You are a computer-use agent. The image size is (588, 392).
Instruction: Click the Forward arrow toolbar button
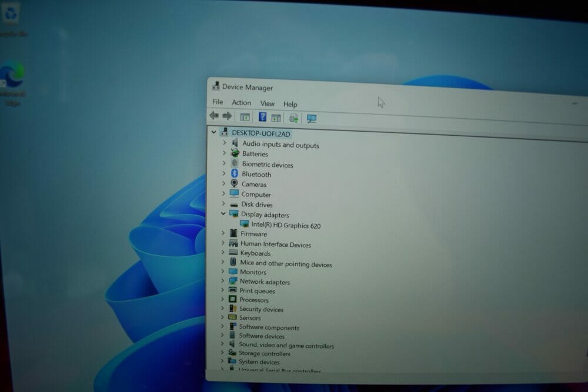point(227,116)
